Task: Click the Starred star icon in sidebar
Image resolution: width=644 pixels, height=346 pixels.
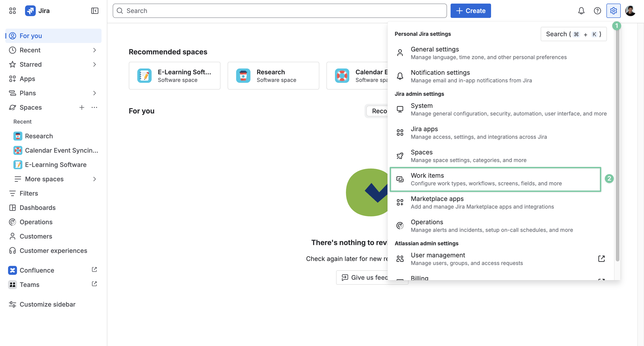Action: click(x=12, y=64)
